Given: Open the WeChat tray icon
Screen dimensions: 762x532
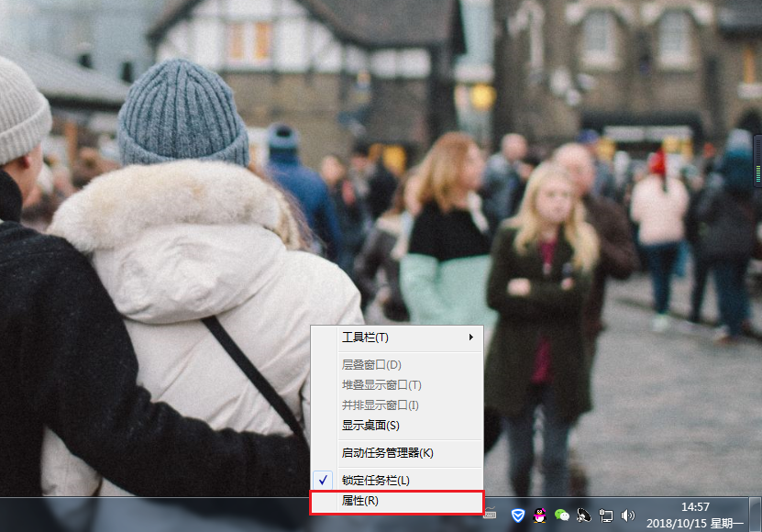Looking at the screenshot, I should 562,515.
